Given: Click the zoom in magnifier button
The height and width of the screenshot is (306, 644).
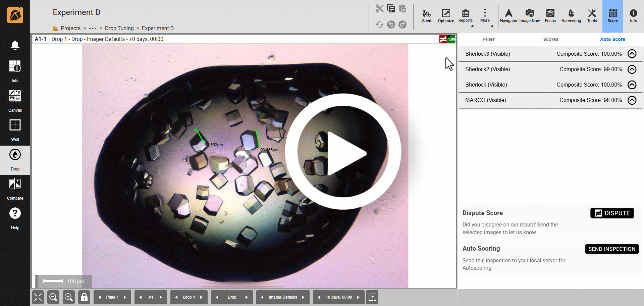Looking at the screenshot, I should (69, 297).
